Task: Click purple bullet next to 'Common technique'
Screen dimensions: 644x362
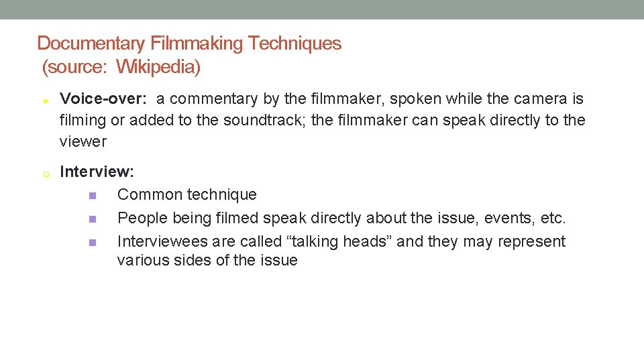Action: 93,196
